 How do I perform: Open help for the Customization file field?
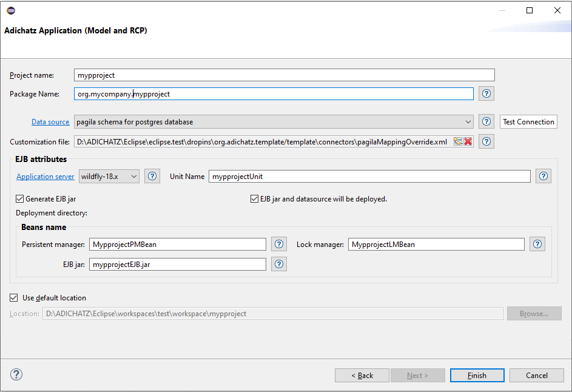(x=486, y=142)
